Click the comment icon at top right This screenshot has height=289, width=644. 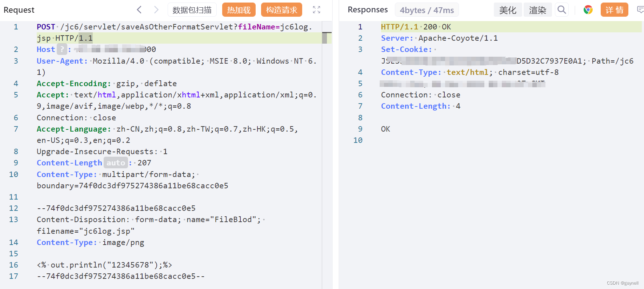[x=640, y=10]
